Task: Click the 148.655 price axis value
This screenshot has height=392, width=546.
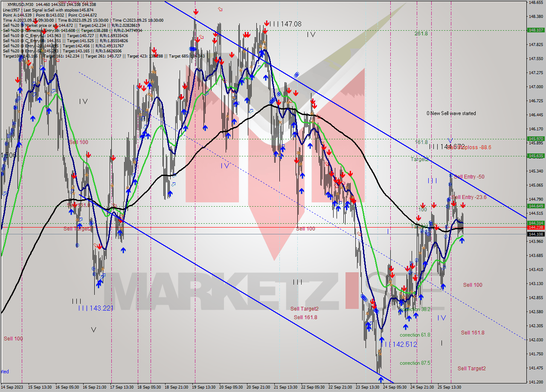Action: (536, 3)
